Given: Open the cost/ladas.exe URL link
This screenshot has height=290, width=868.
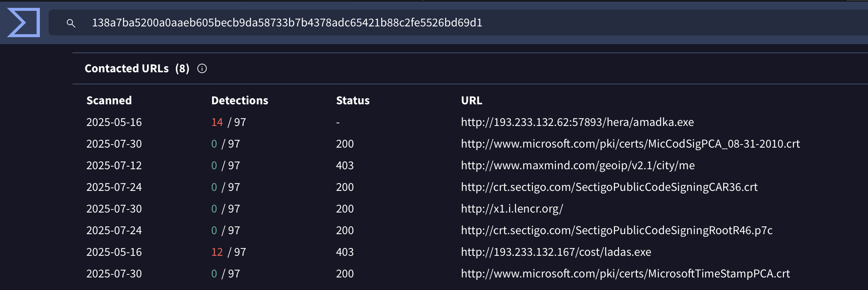Looking at the screenshot, I should [x=556, y=252].
